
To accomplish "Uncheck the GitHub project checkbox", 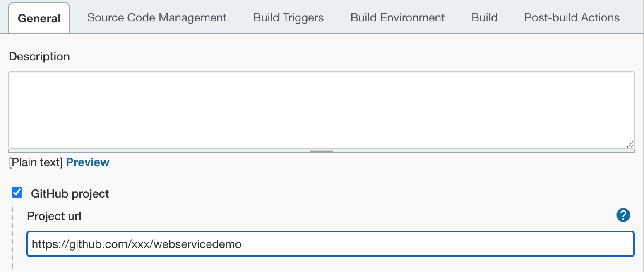I will (x=17, y=193).
